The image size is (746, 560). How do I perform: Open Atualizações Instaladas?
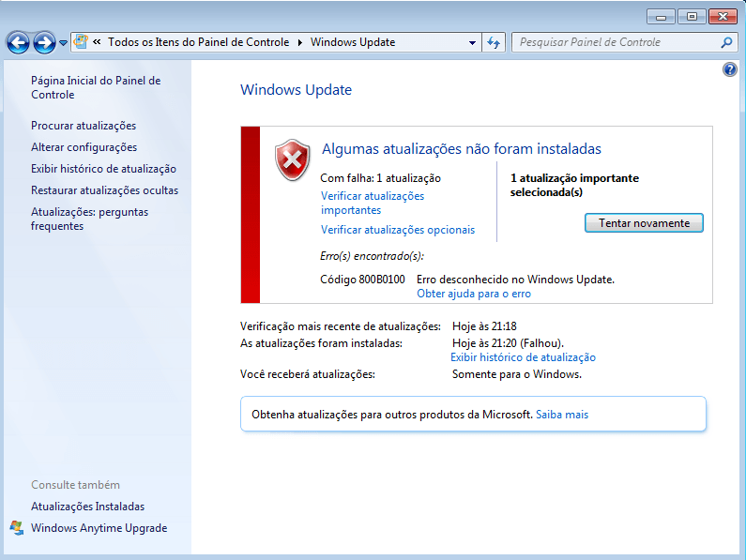87,507
